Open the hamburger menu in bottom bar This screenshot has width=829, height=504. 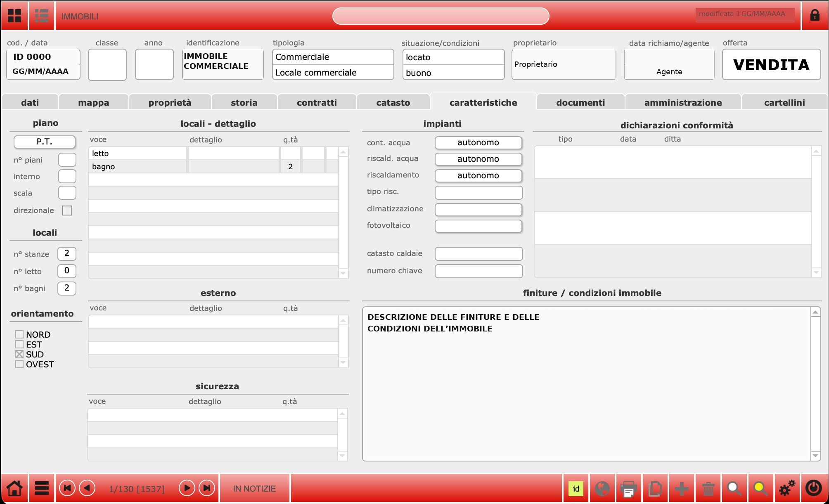tap(42, 488)
